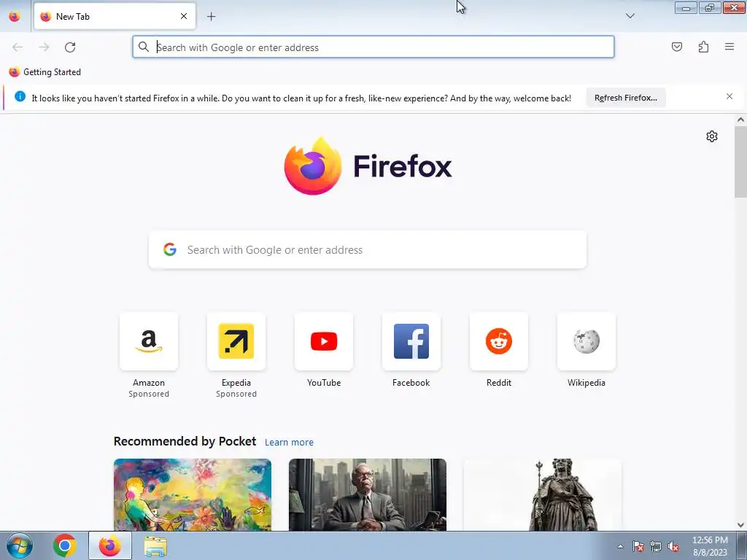Screen dimensions: 747x560
Task: Click the Wikipedia label under its tile
Action: 587,383
